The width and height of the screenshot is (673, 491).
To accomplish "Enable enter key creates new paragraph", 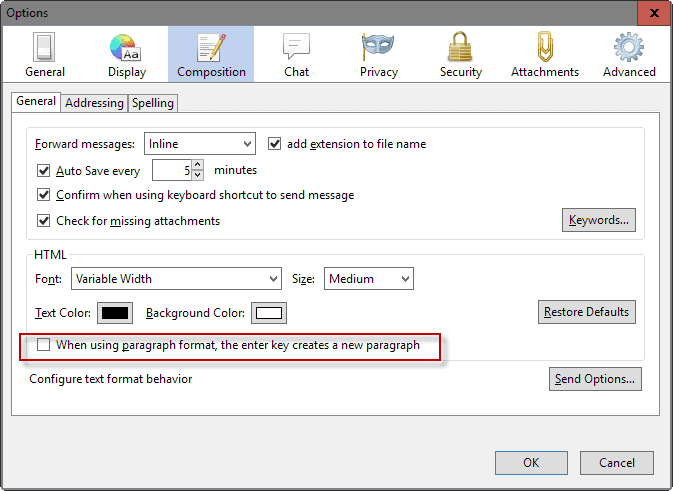I will [43, 345].
